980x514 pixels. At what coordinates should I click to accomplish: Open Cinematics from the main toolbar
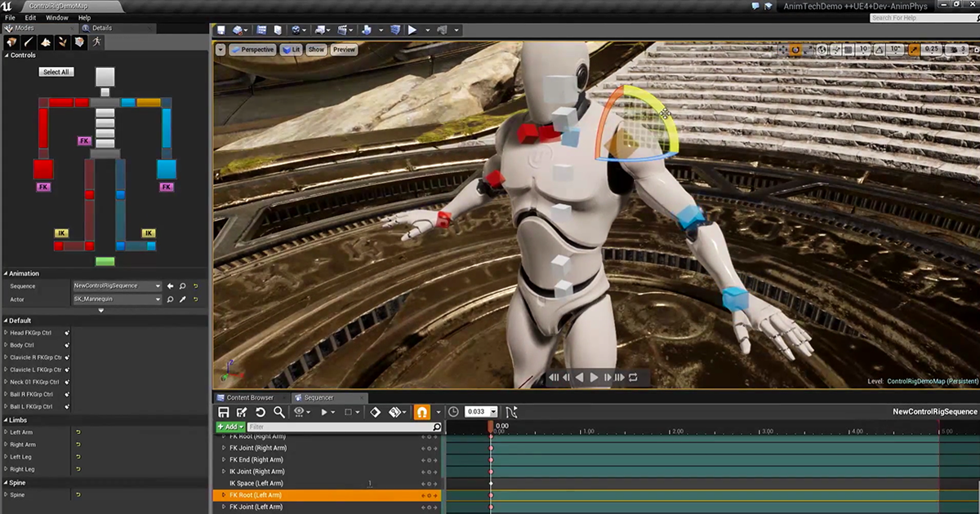pyautogui.click(x=342, y=29)
